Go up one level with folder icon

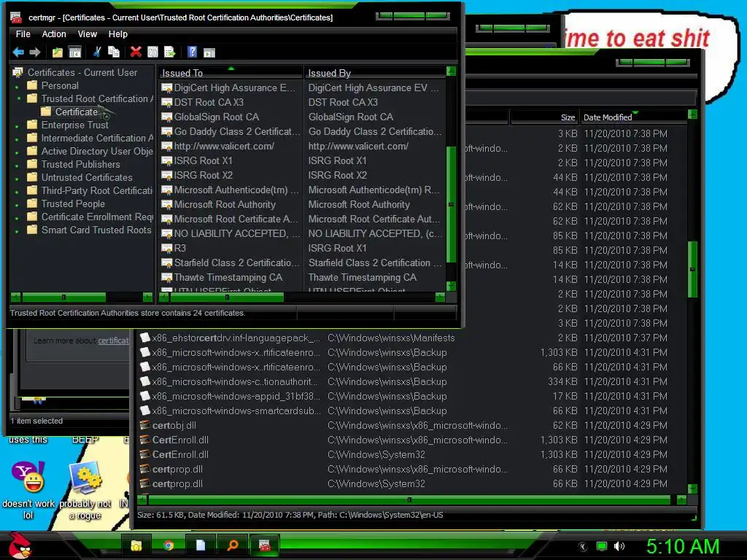58,52
